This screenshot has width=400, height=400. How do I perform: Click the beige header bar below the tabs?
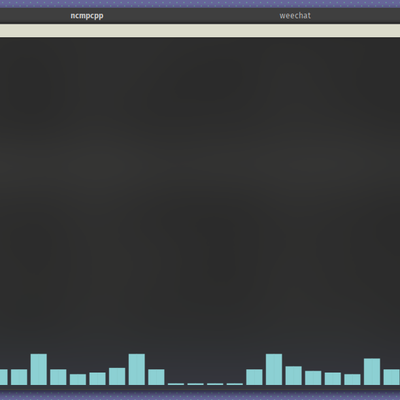[200, 30]
